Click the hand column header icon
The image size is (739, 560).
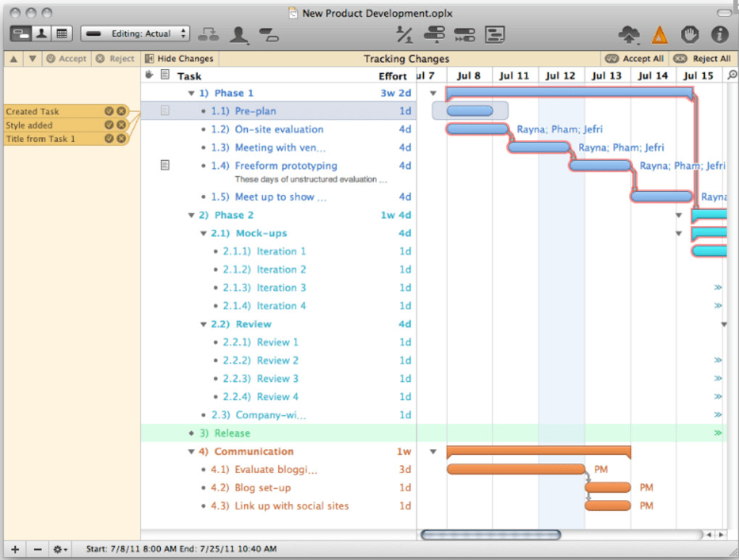149,75
